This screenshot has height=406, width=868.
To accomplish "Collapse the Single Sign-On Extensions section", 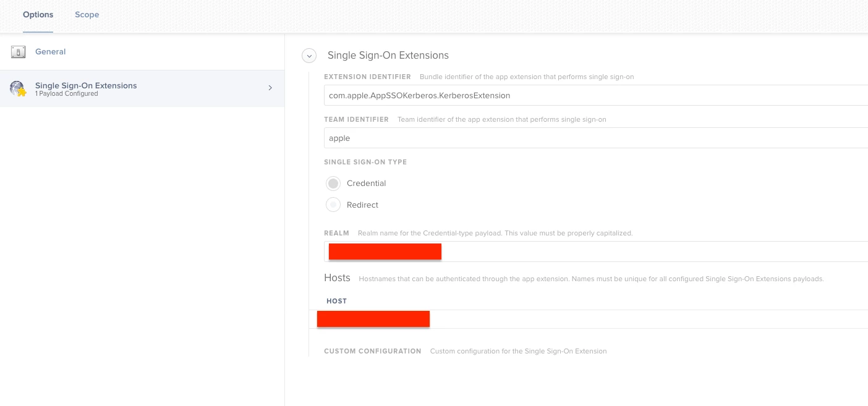I will tap(308, 56).
